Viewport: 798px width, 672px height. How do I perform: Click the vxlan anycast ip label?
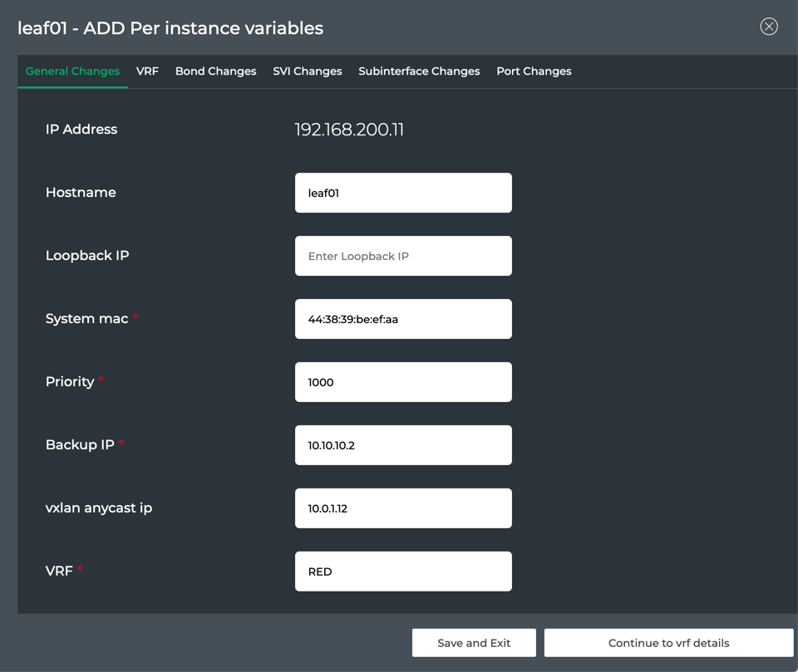click(x=99, y=508)
